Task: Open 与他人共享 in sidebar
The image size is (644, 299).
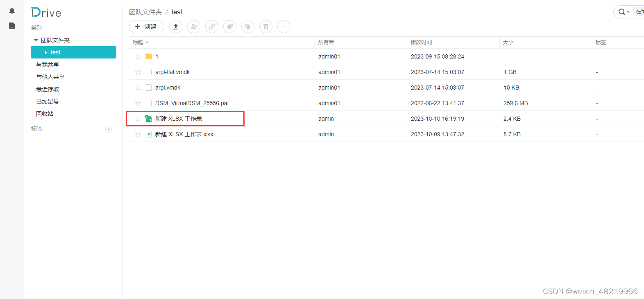Action: pos(50,77)
